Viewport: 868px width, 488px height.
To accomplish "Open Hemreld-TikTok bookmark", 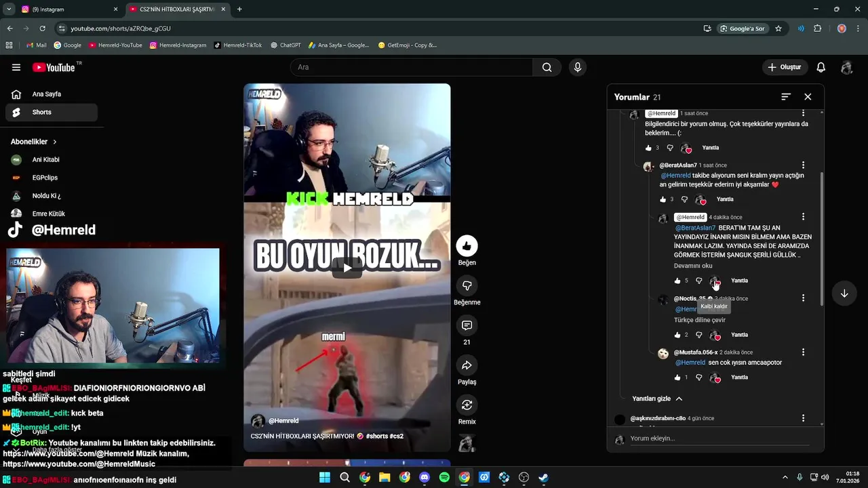I will 238,45.
